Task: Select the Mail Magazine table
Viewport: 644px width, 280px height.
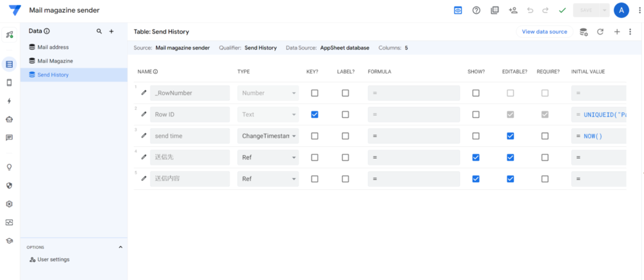Action: pos(55,61)
